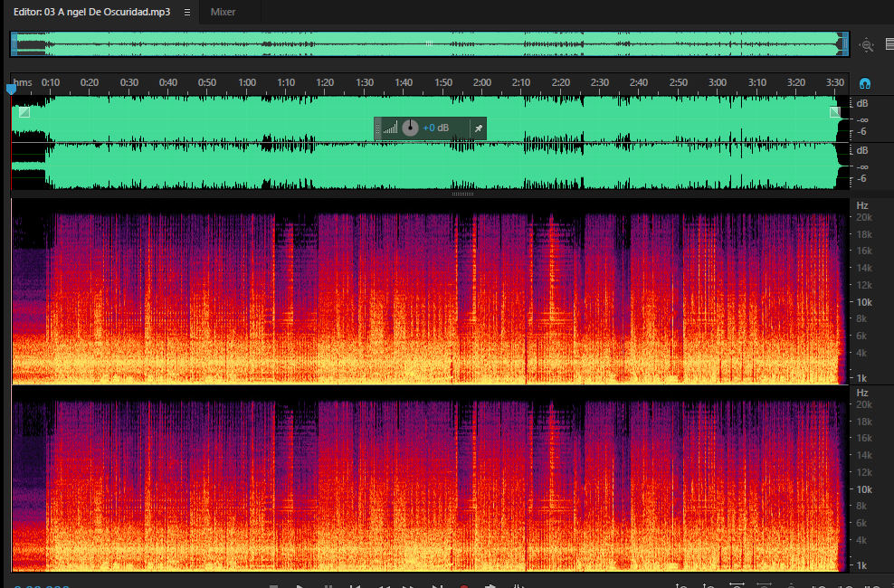
Task: Click the +0 dB gain value
Action: point(435,128)
